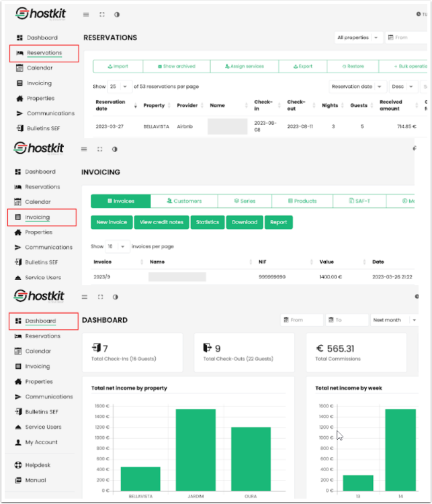Viewport: 432px width, 504px height.
Task: Open the Reservation date sort dropdown
Action: click(x=357, y=87)
